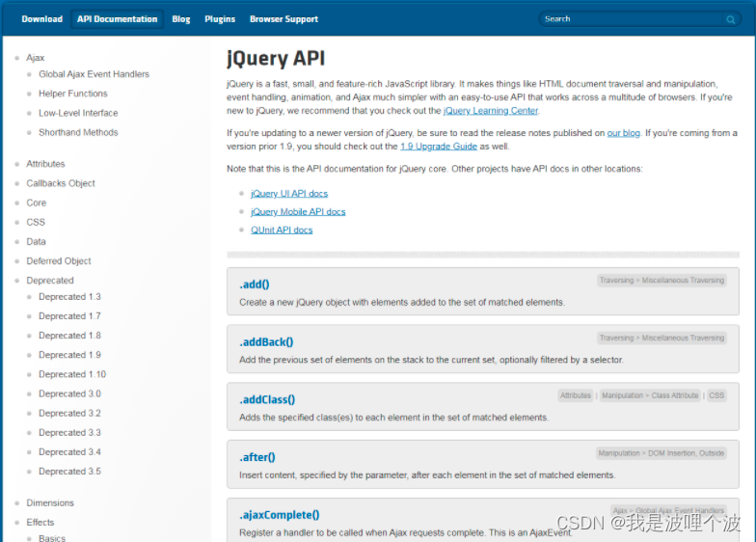
Task: Open the Dimensions category
Action: point(50,502)
